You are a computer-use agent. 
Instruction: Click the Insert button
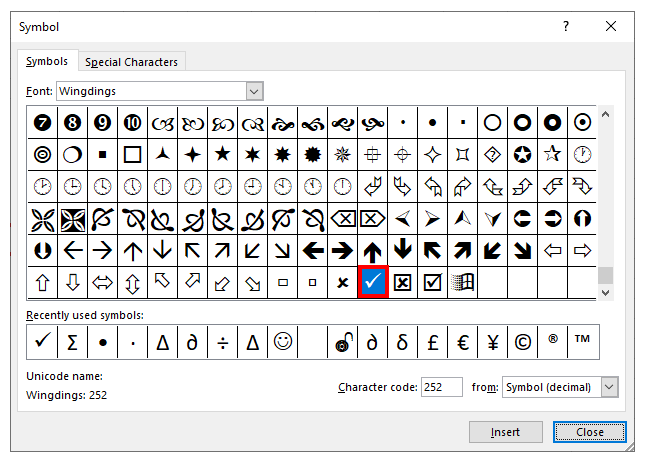pyautogui.click(x=505, y=432)
